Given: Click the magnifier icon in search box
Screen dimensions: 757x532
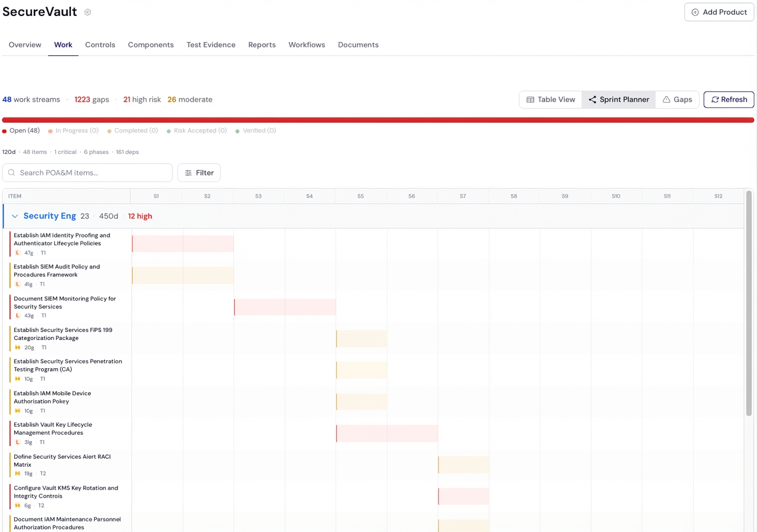Looking at the screenshot, I should [x=12, y=173].
